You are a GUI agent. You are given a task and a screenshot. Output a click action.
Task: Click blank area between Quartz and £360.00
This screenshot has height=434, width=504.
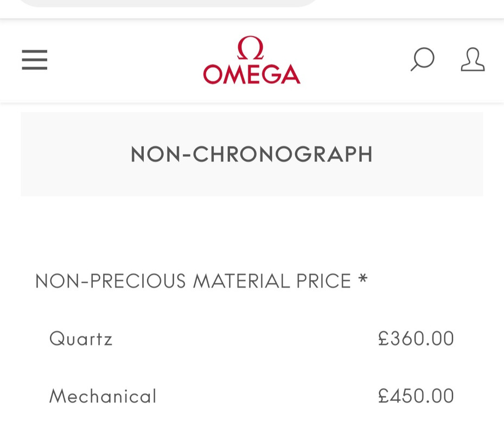click(244, 339)
